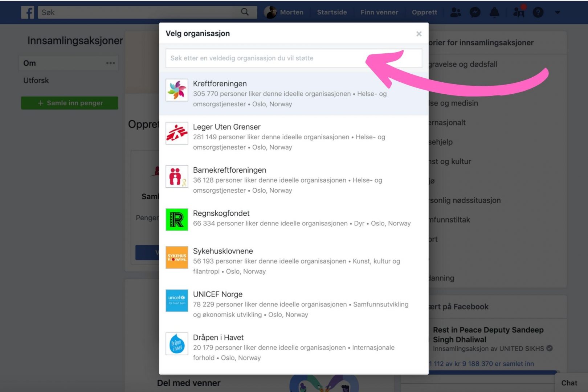The width and height of the screenshot is (588, 392).
Task: Select Regnskogfondet organisation name
Action: pyautogui.click(x=221, y=213)
